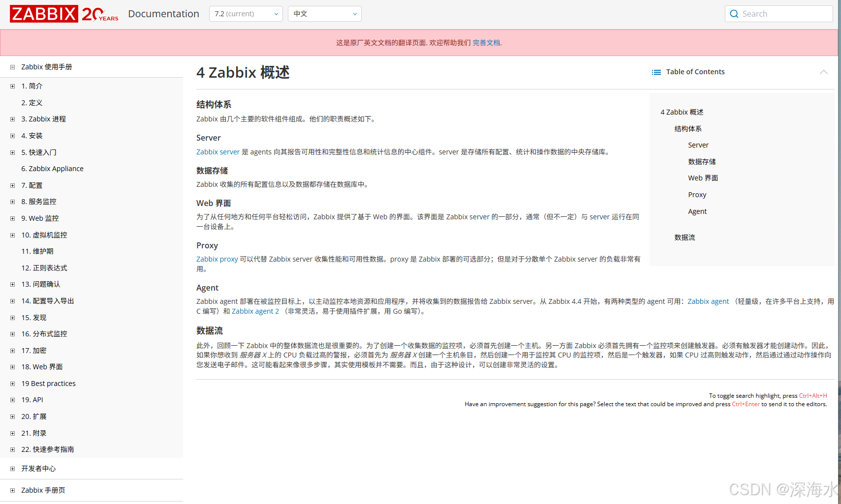Jump to 结构体系 in table of contents
Screen dimensions: 841x504
tap(688, 129)
